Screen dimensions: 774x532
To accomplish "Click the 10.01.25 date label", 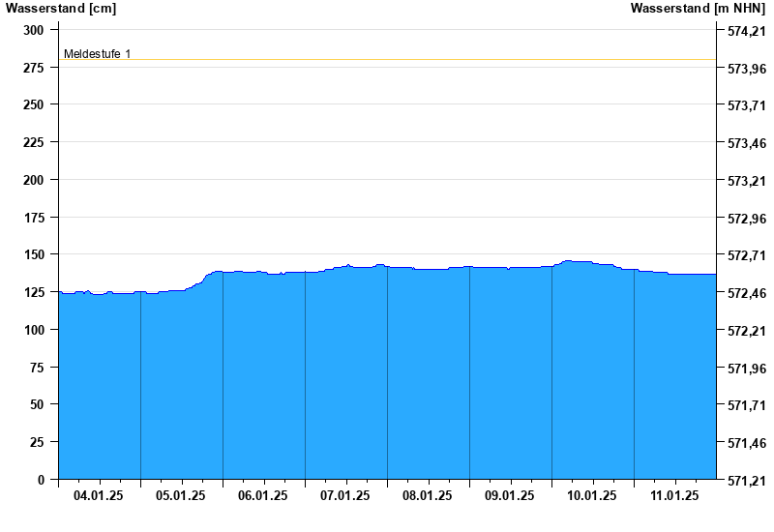I will (593, 496).
